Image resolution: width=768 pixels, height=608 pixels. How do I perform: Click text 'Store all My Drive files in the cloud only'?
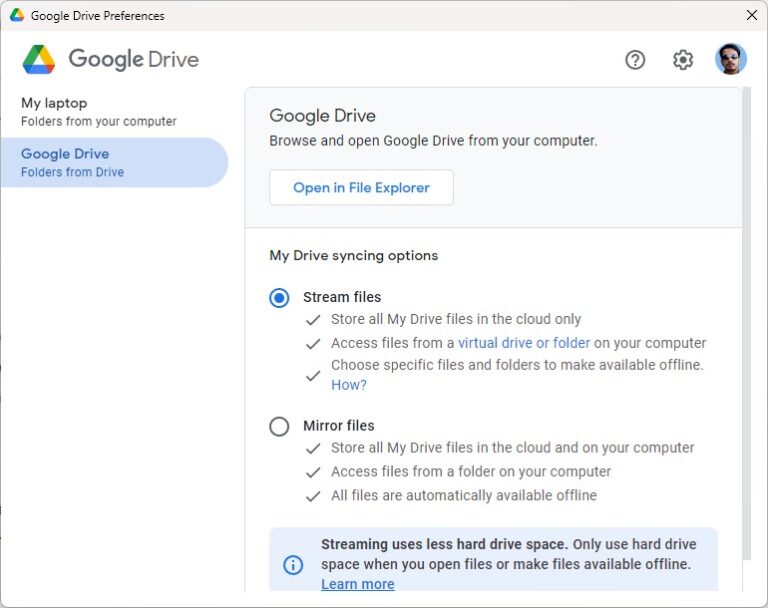(x=456, y=319)
